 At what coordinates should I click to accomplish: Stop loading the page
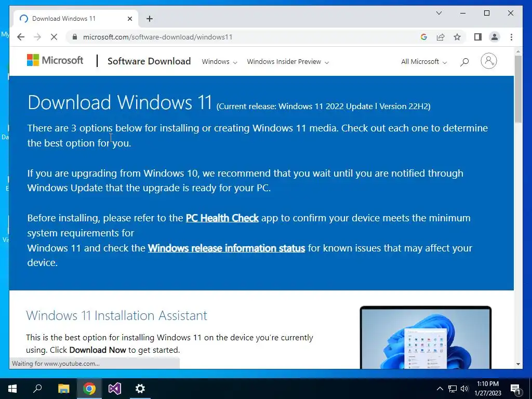point(54,37)
